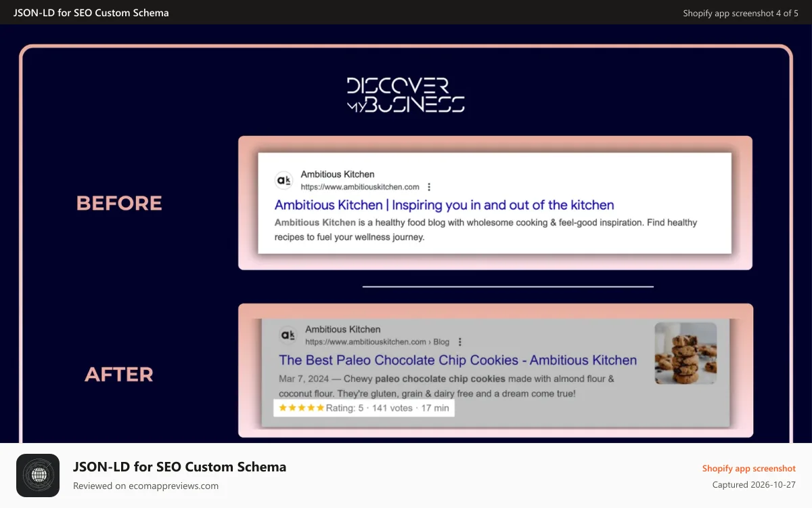Click the 'Mar 7, 2024' snippet description
This screenshot has height=508, width=812.
447,386
